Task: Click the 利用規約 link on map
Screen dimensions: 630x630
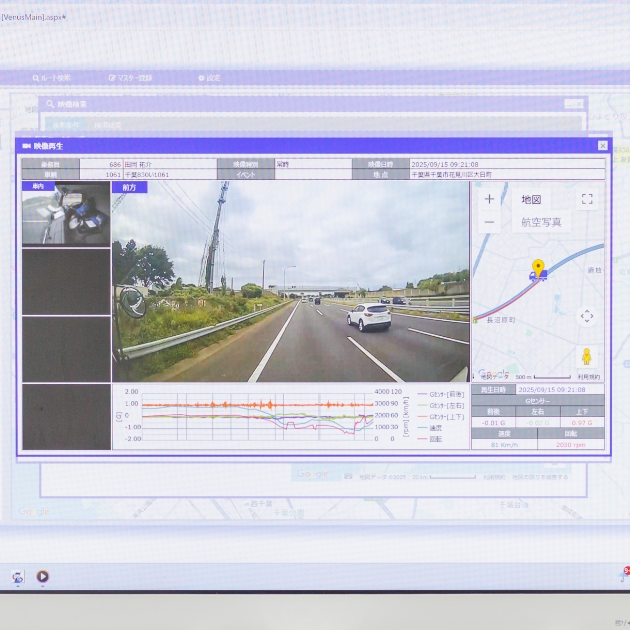Action: tap(590, 377)
